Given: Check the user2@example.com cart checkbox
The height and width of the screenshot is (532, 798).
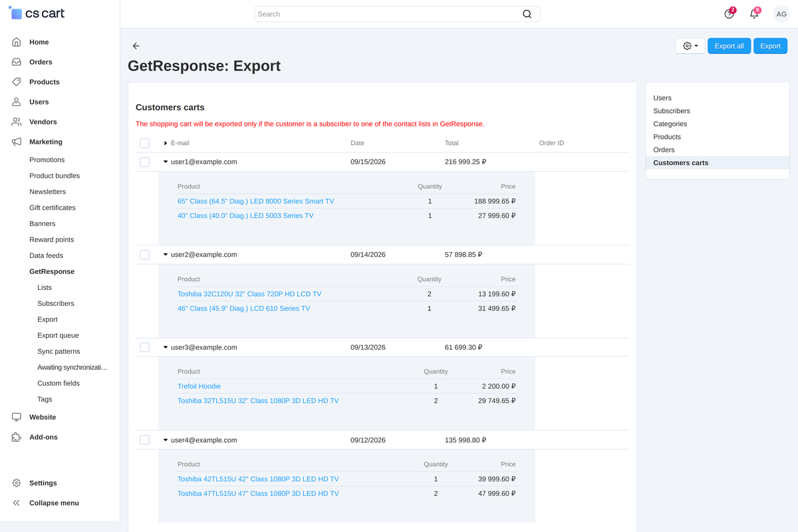Looking at the screenshot, I should click(144, 255).
